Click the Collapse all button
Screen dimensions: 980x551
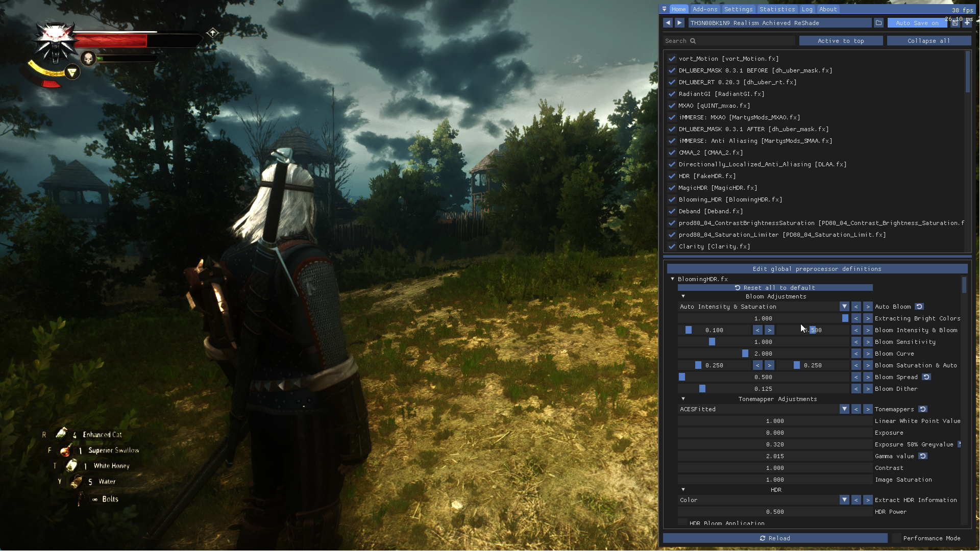tap(928, 41)
